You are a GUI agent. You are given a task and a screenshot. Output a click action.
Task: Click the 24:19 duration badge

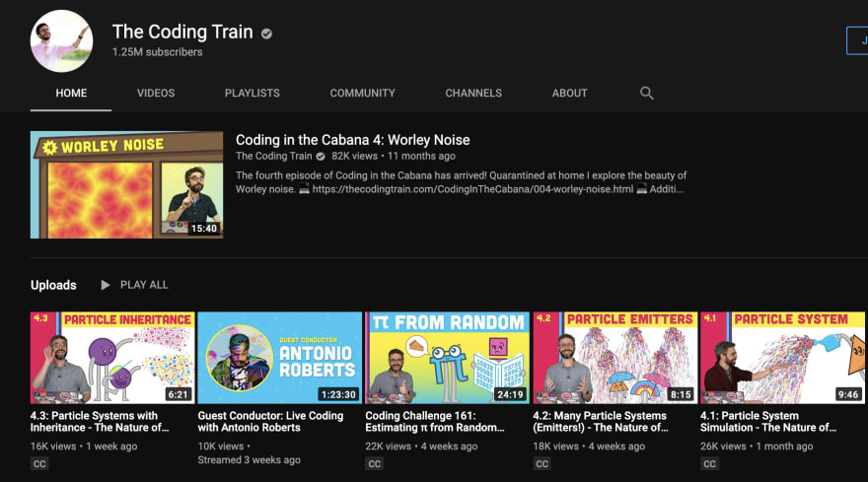(x=510, y=394)
